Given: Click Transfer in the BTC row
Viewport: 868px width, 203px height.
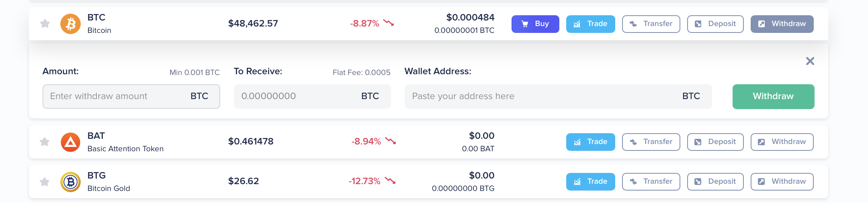Looking at the screenshot, I should [x=651, y=24].
